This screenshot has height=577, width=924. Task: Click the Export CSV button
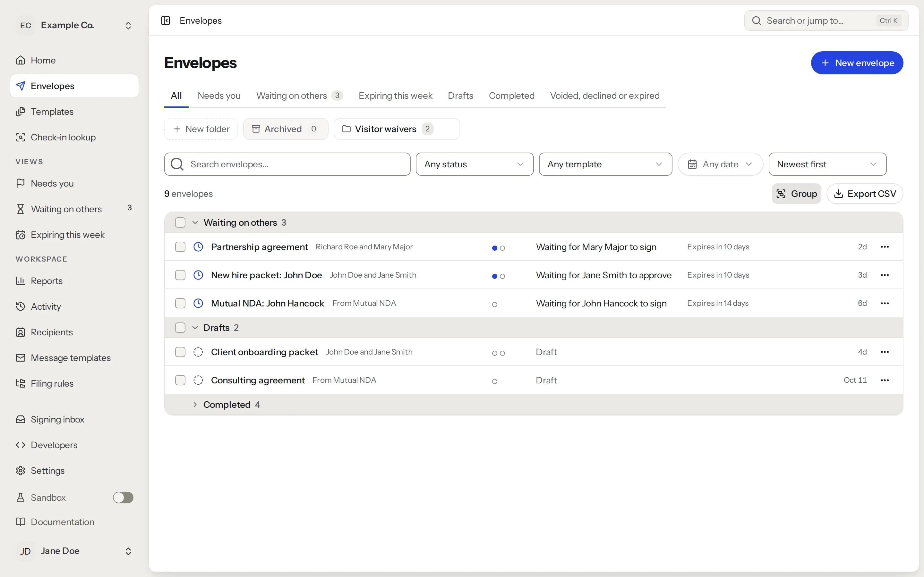(x=864, y=194)
